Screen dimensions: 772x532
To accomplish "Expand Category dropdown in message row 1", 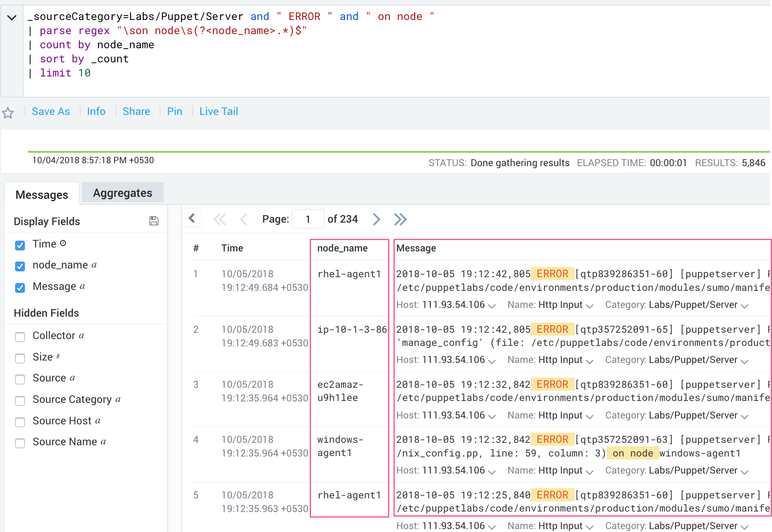I will tap(744, 306).
